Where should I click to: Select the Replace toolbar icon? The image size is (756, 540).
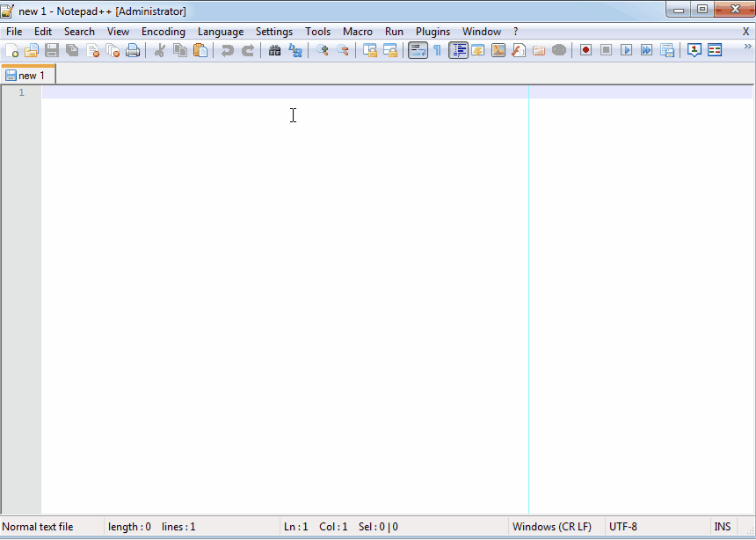pos(294,50)
